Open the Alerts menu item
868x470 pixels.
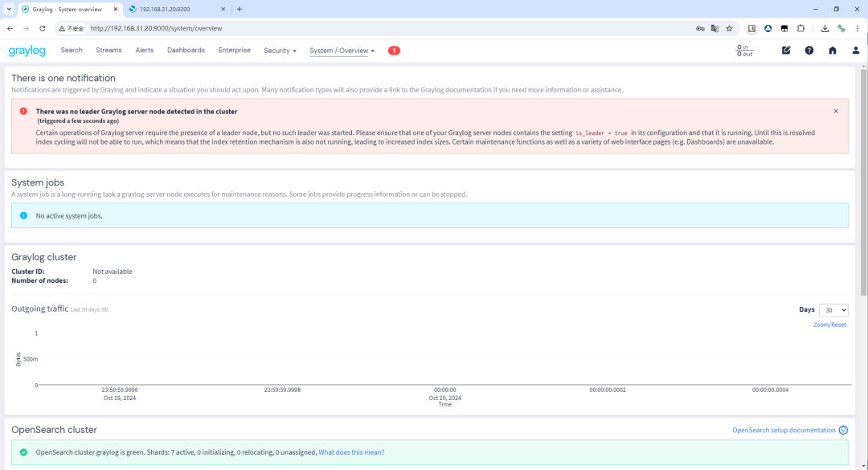pos(145,51)
